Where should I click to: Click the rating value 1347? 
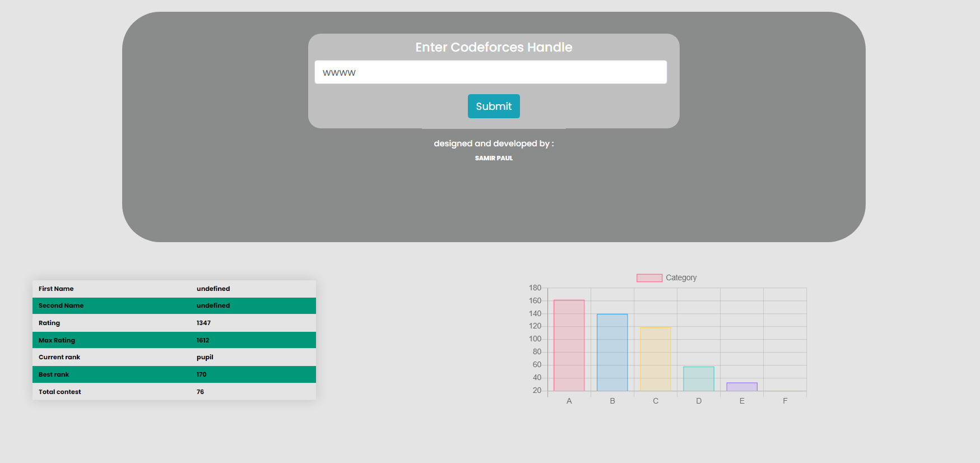tap(203, 323)
